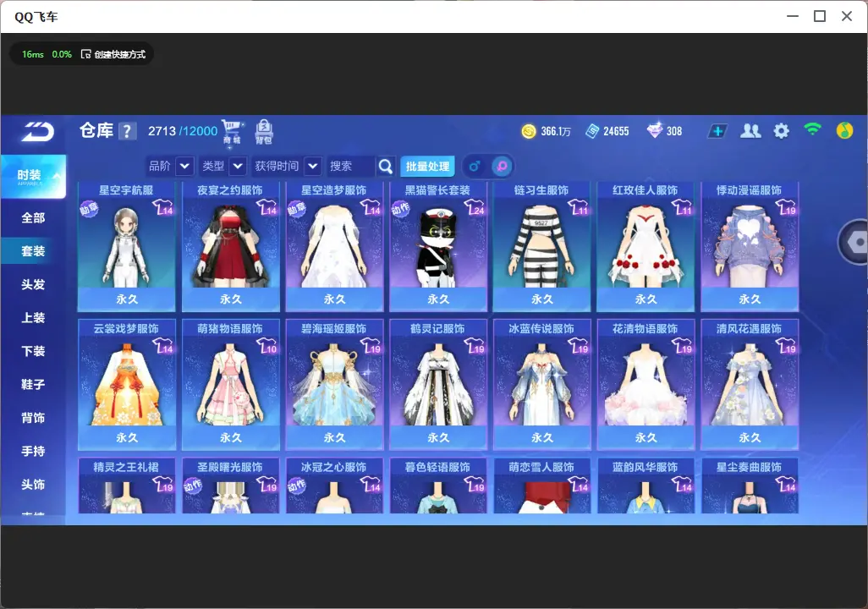Expand the 类型 dropdown
This screenshot has height=609, width=868.
coord(238,166)
